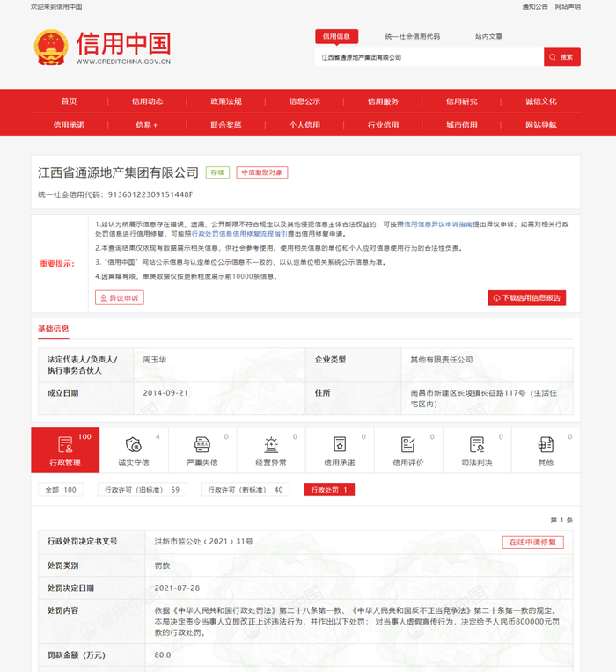The image size is (616, 672).
Task: Open 行政处罚信息信用修复流程指引 link
Action: 239,234
